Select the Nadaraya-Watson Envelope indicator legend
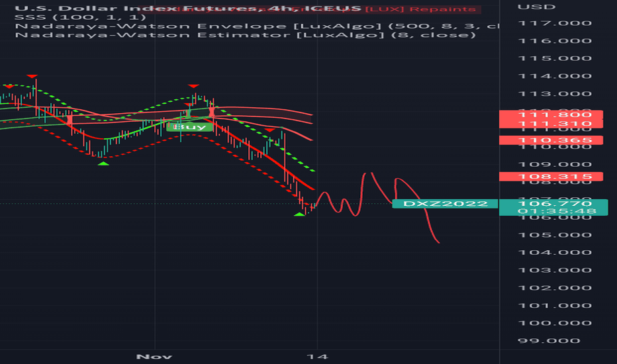The image size is (617, 364). (257, 26)
